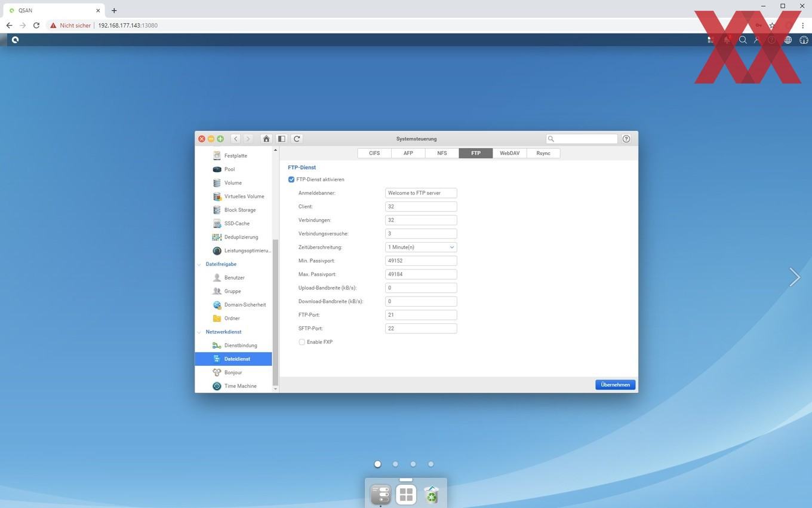Click the Client value field
The height and width of the screenshot is (508, 812).
pos(421,206)
